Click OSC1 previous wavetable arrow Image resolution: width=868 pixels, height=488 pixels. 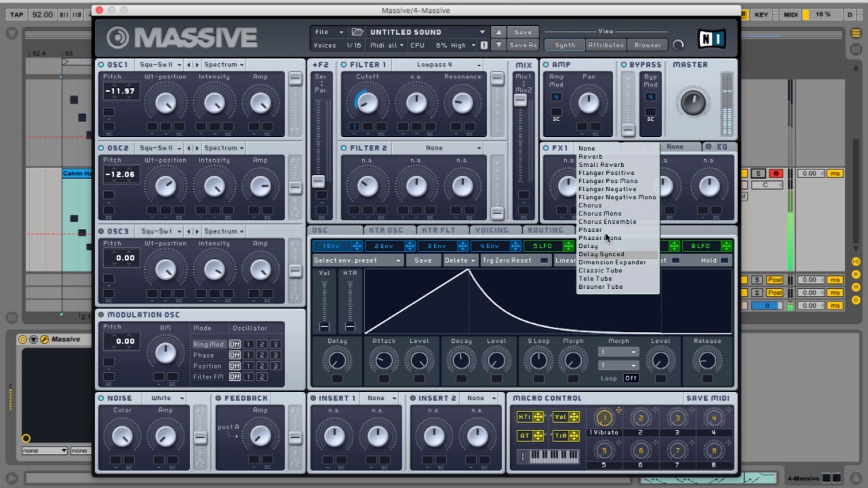(x=189, y=64)
